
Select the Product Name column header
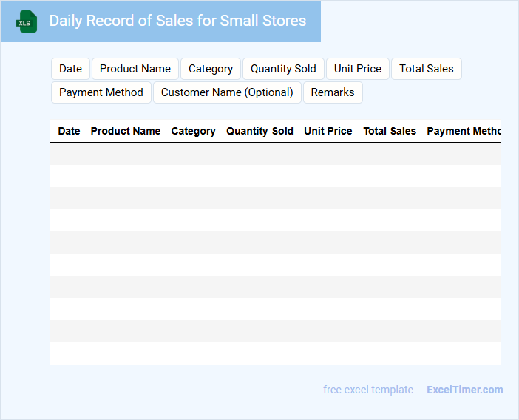click(126, 131)
